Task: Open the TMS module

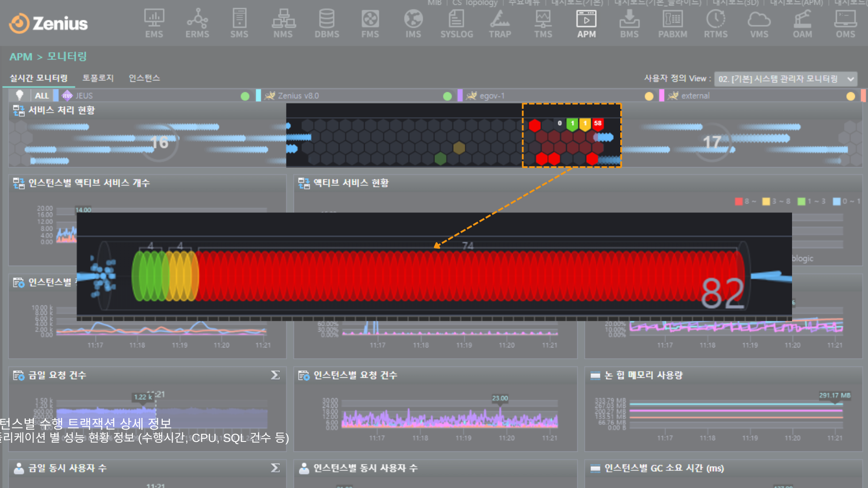Action: click(543, 23)
